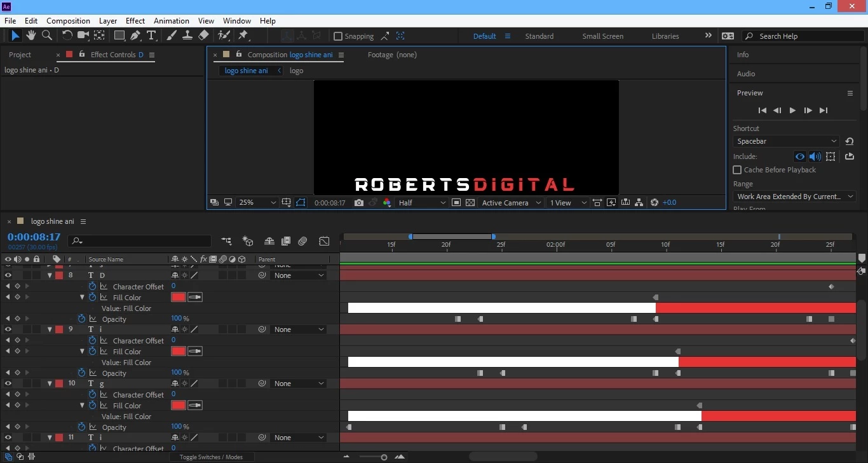The height and width of the screenshot is (463, 868).
Task: Open the Effect menu
Action: [x=135, y=21]
